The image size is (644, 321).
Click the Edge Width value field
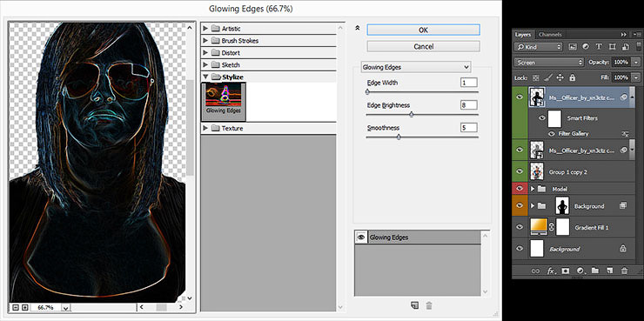468,83
